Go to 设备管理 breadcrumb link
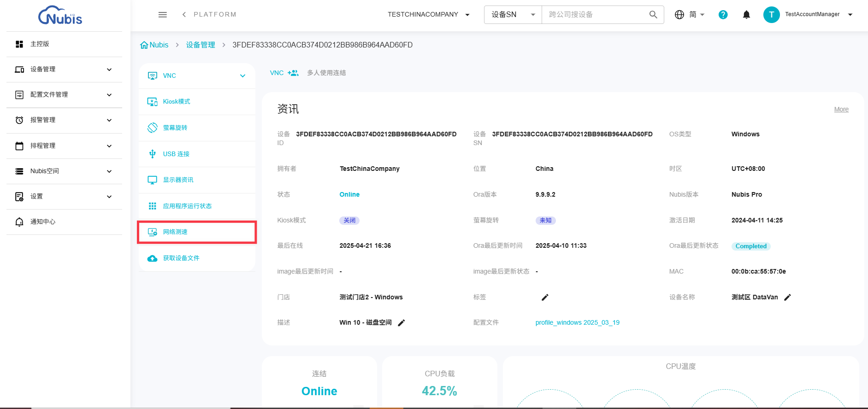 [x=201, y=45]
